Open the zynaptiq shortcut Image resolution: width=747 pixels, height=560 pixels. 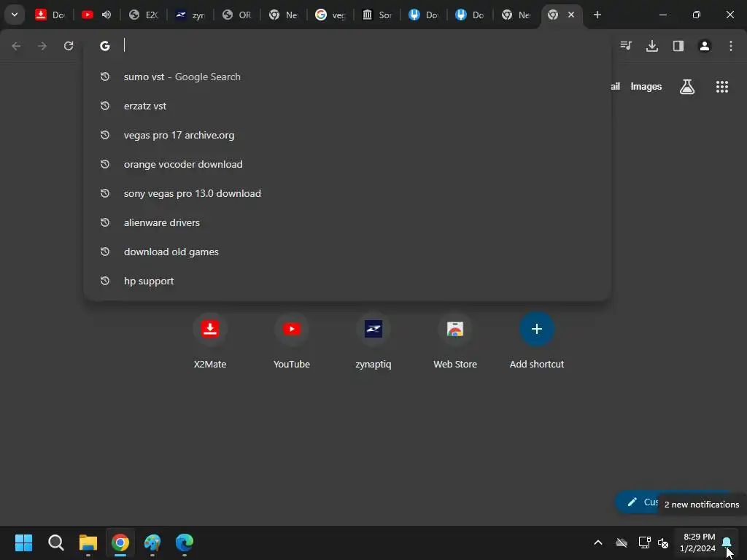(373, 341)
